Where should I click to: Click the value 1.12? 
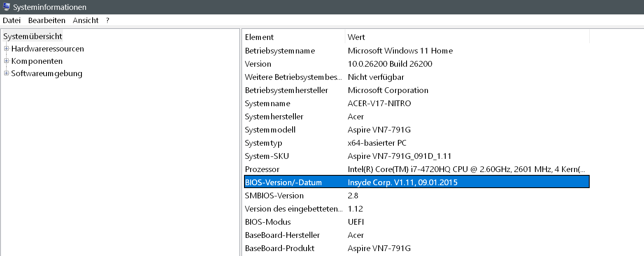[x=356, y=209]
